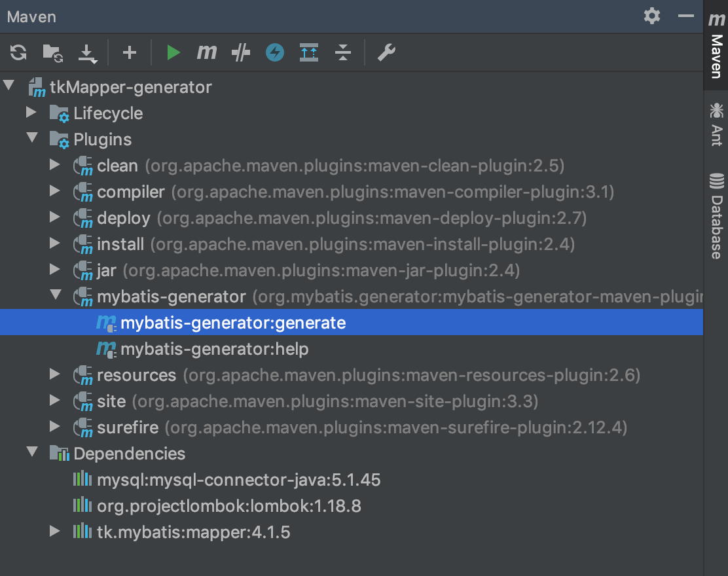Expand the install plugin

pyautogui.click(x=55, y=243)
